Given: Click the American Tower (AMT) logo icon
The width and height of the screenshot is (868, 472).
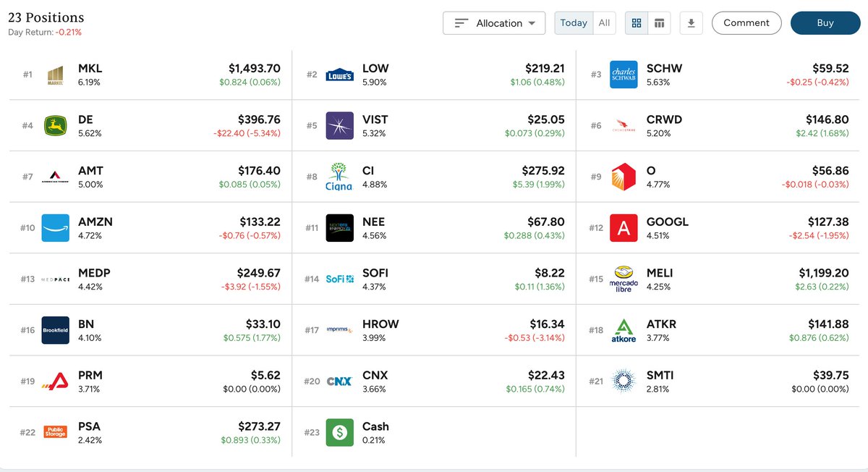Looking at the screenshot, I should coord(56,177).
